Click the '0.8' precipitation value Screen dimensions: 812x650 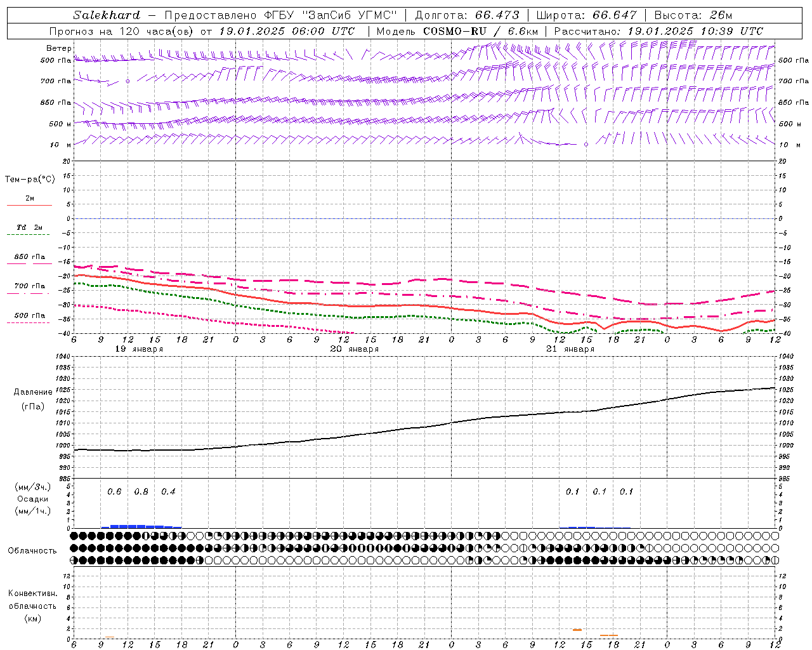tap(141, 492)
